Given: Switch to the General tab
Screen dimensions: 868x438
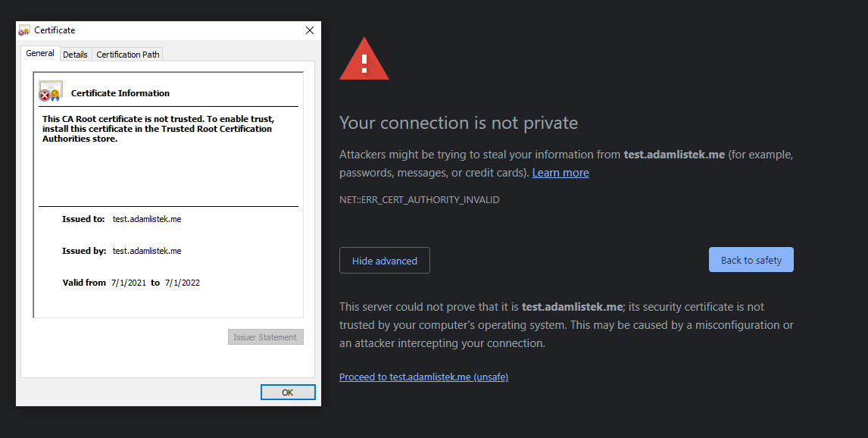Looking at the screenshot, I should (x=40, y=53).
